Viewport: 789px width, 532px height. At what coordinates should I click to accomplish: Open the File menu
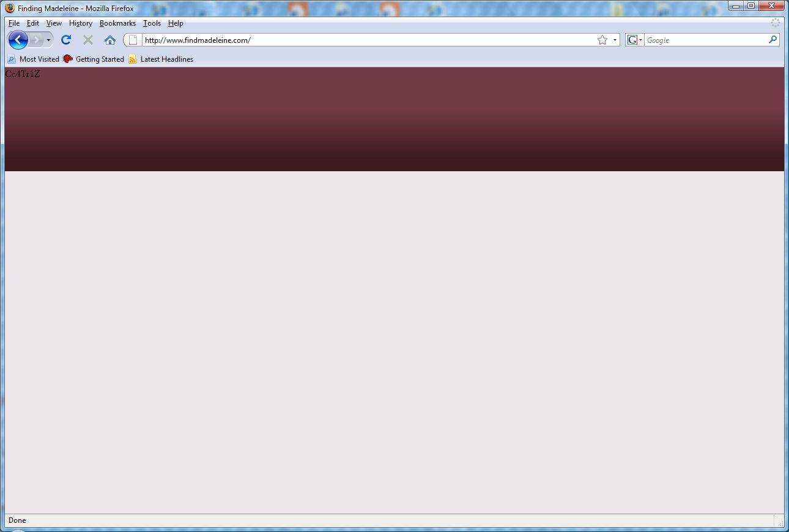click(14, 23)
